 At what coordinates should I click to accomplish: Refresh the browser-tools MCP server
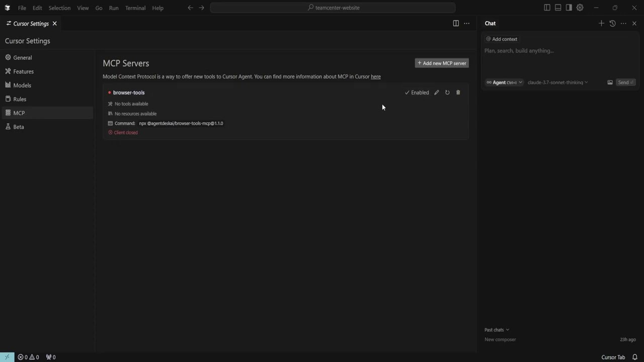pyautogui.click(x=447, y=93)
